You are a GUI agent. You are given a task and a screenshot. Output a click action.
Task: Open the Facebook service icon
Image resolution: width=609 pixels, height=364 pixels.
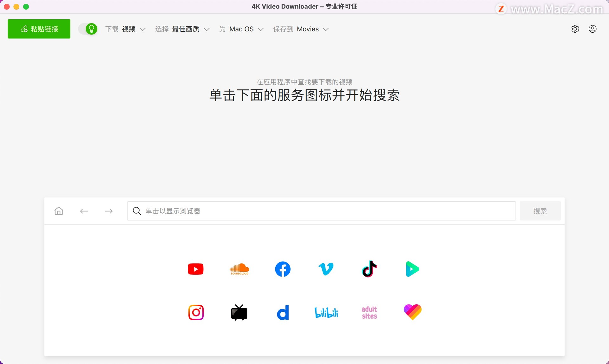[x=283, y=269]
